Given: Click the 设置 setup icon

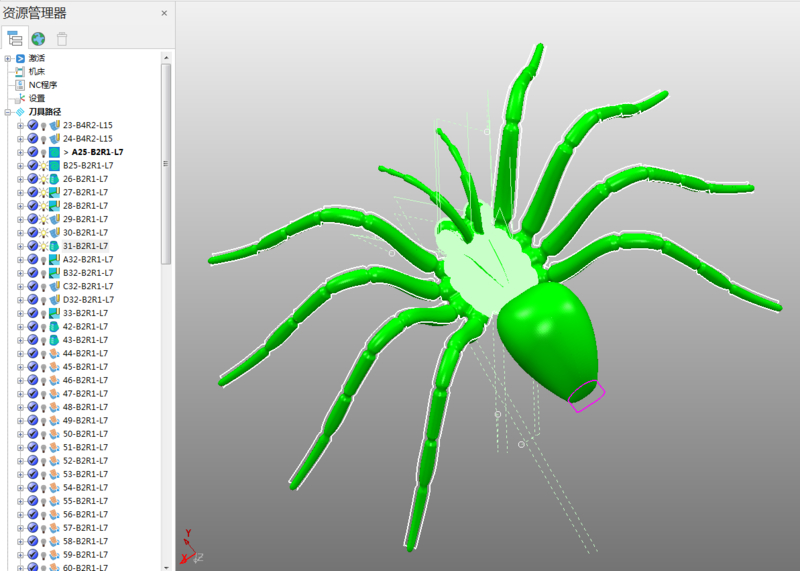Looking at the screenshot, I should click(x=20, y=98).
